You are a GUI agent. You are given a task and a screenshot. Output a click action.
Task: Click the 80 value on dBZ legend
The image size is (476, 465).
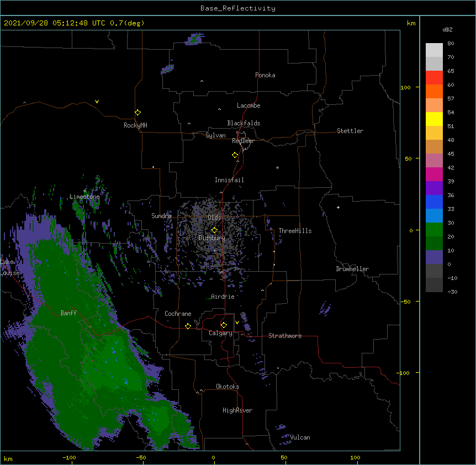pos(451,44)
